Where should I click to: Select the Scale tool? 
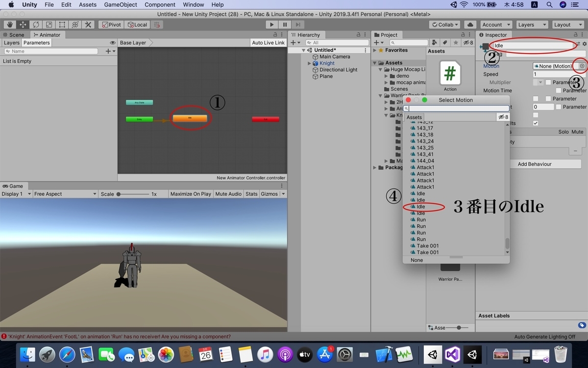[49, 25]
